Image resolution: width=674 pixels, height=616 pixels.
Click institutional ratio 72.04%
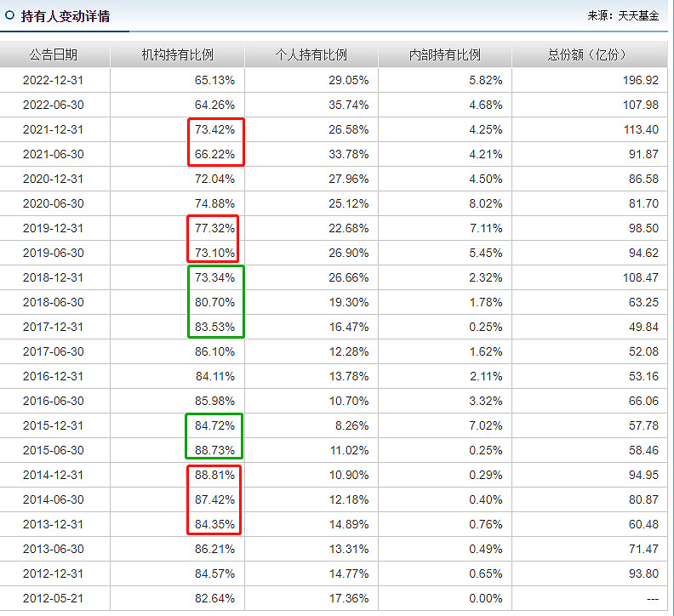click(214, 179)
